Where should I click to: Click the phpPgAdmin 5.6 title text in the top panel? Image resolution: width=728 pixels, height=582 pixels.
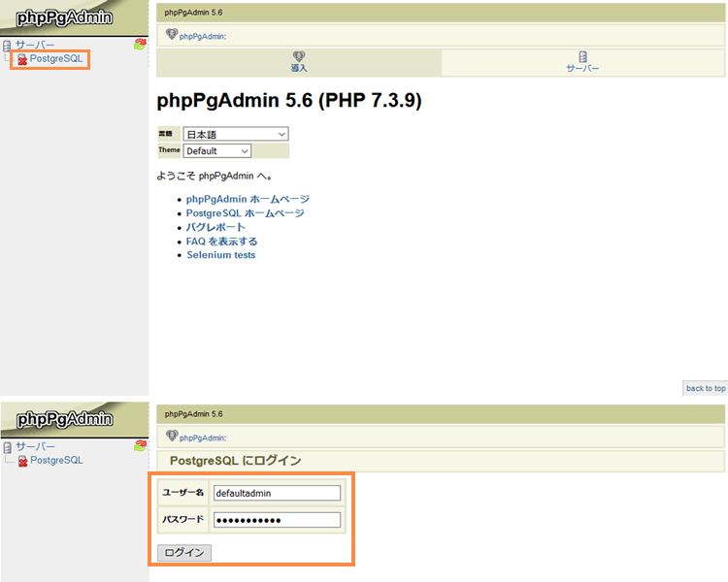(193, 13)
